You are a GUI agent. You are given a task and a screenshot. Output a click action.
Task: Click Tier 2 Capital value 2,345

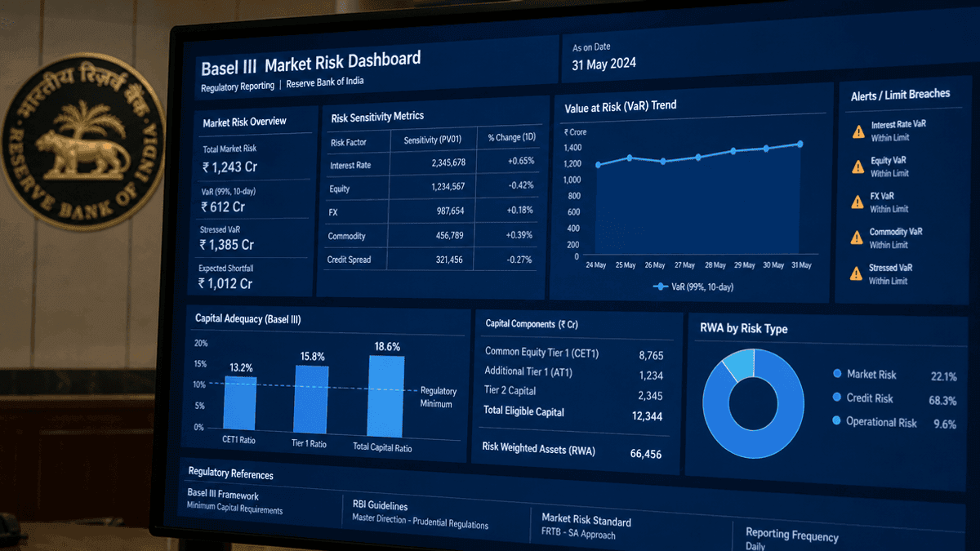[650, 396]
